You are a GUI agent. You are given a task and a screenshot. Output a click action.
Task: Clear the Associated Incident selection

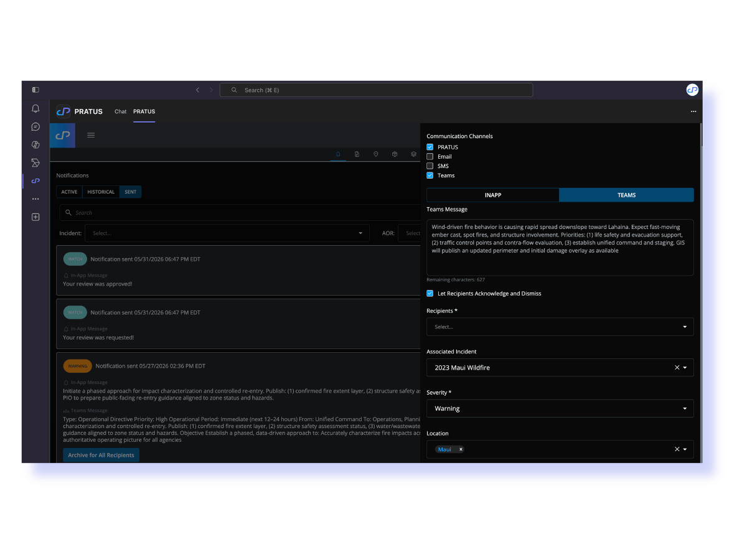click(677, 368)
